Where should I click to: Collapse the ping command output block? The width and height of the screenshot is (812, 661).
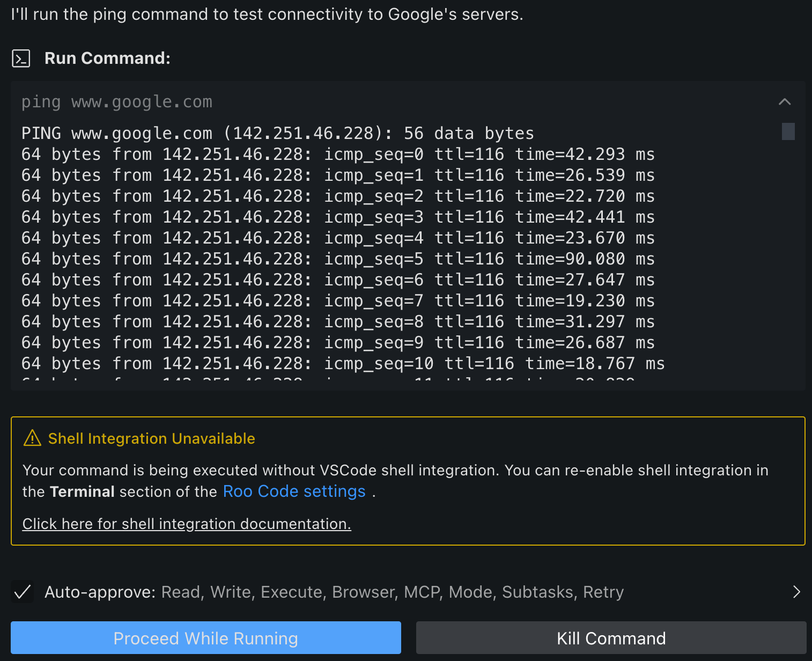[x=784, y=102]
